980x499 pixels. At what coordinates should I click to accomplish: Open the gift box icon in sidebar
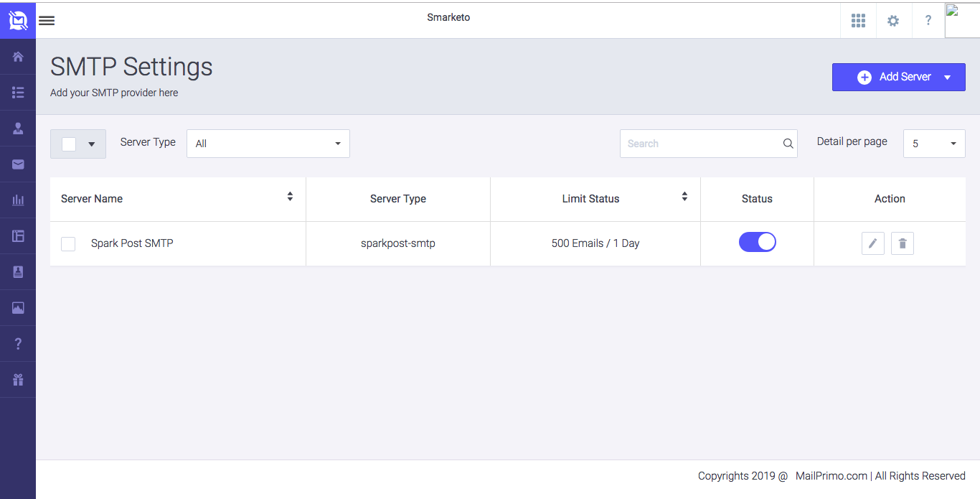(x=18, y=380)
